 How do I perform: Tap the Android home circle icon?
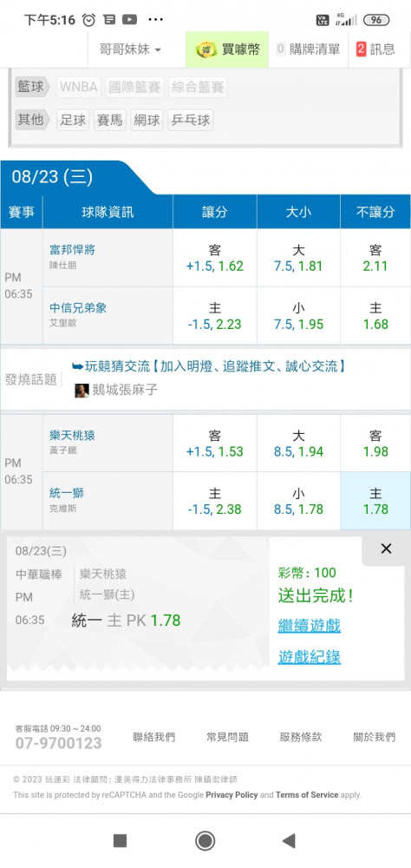[205, 841]
